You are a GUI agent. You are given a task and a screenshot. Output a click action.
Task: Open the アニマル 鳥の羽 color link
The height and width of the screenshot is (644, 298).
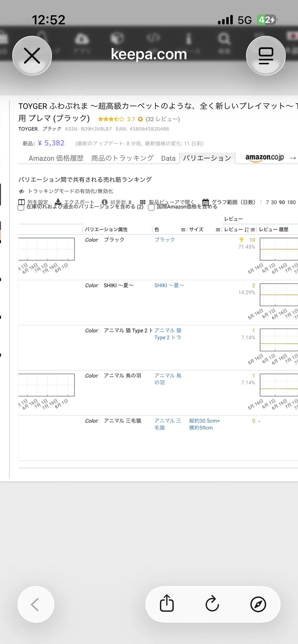(168, 379)
